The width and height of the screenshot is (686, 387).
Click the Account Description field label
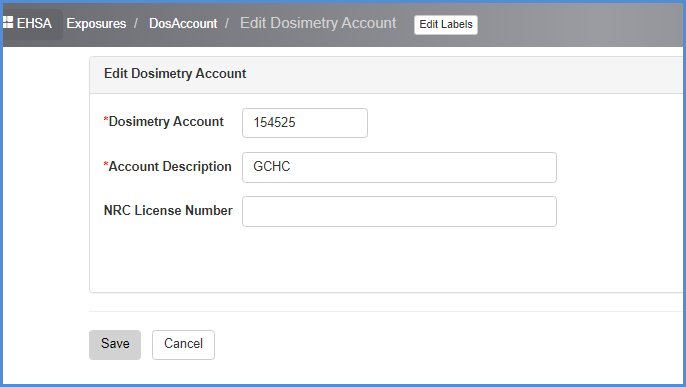pyautogui.click(x=170, y=167)
